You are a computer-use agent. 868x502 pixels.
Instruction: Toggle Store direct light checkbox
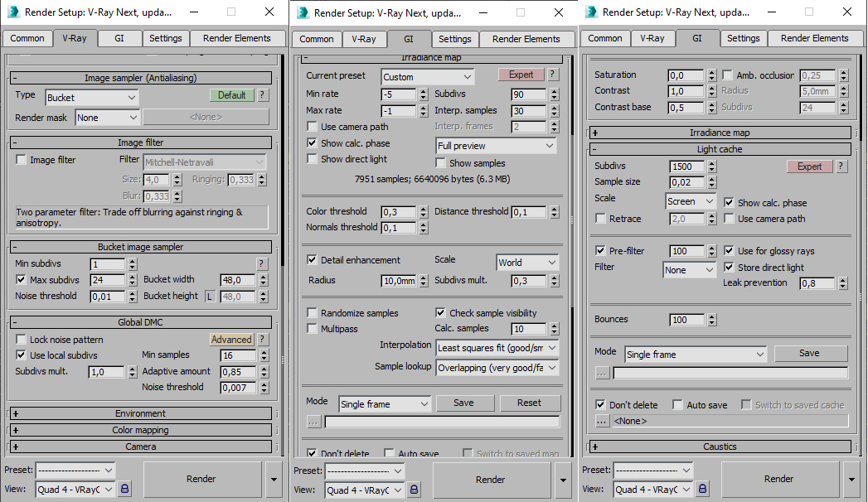729,268
